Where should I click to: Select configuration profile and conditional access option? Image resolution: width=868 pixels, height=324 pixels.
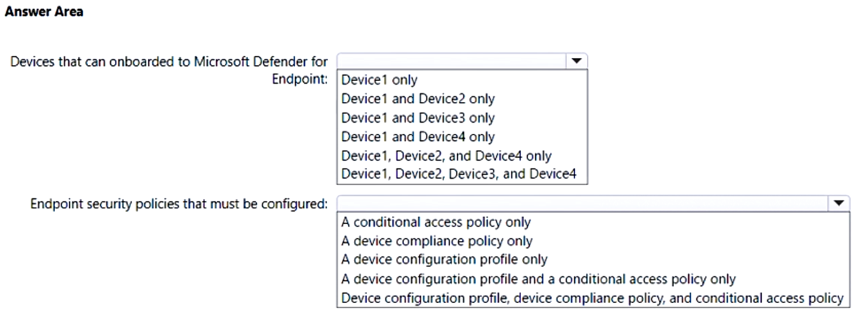point(538,279)
